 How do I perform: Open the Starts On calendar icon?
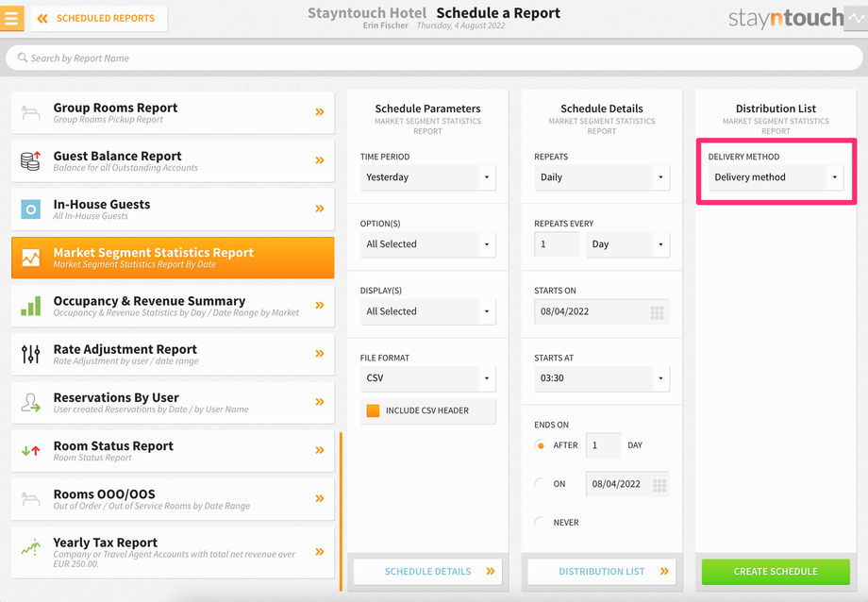(x=657, y=313)
